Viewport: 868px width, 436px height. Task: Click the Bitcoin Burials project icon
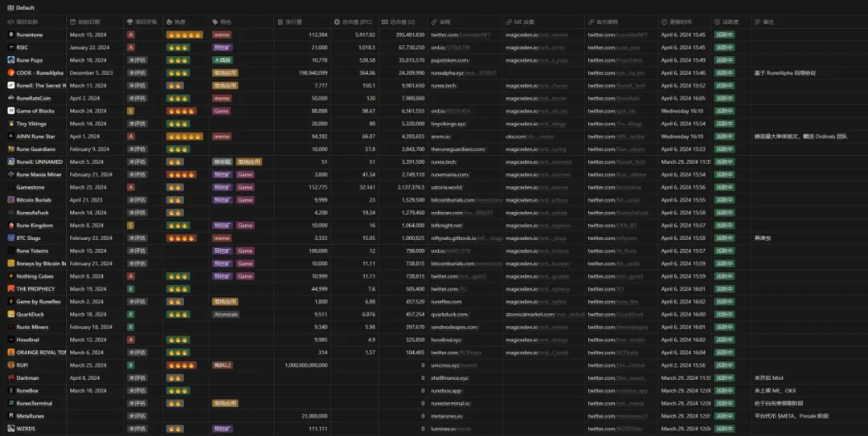(11, 200)
